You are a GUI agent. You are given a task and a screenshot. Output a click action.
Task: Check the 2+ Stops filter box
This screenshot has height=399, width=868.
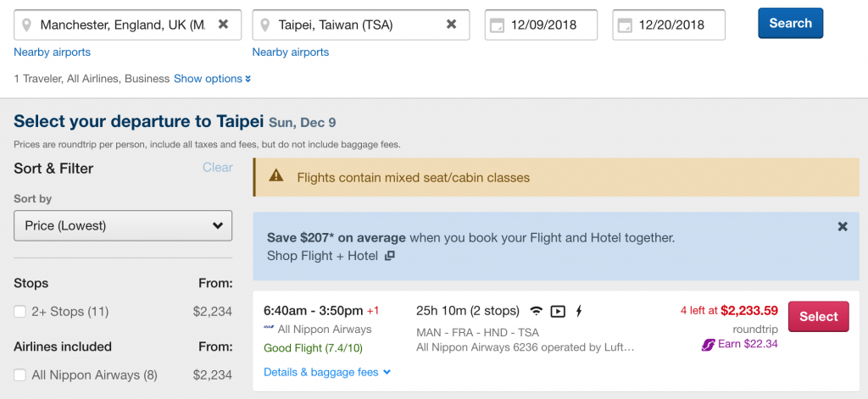pyautogui.click(x=20, y=312)
